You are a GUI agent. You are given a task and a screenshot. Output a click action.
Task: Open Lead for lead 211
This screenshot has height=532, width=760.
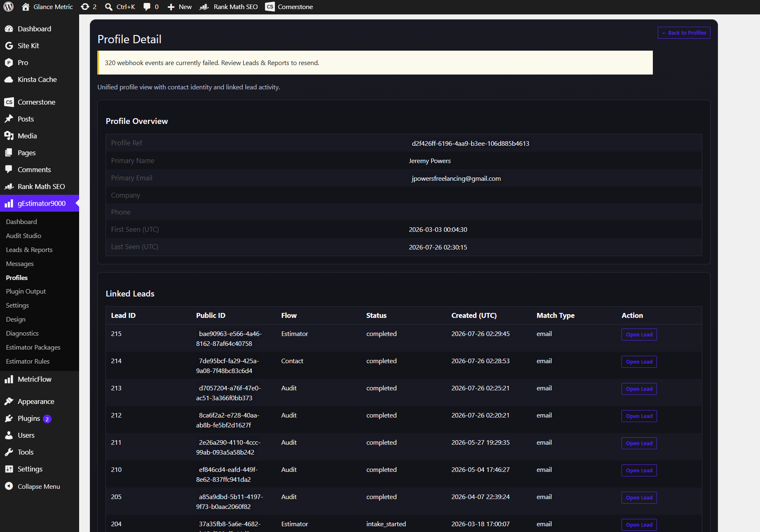[x=639, y=443]
